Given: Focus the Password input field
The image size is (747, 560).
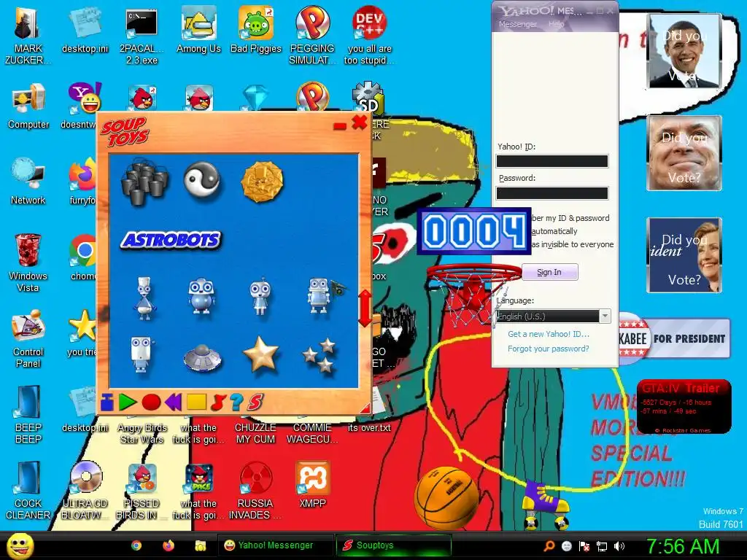Looking at the screenshot, I should coord(552,192).
